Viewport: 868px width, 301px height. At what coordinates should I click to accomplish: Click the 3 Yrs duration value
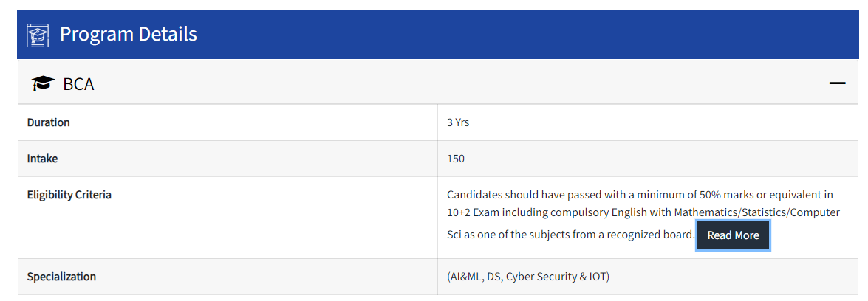458,122
